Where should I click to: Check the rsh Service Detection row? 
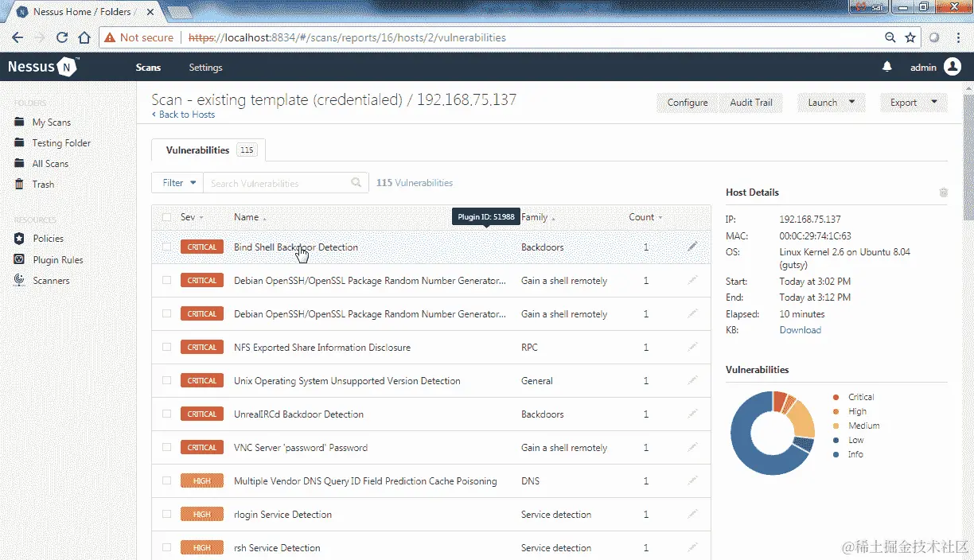pyautogui.click(x=166, y=547)
